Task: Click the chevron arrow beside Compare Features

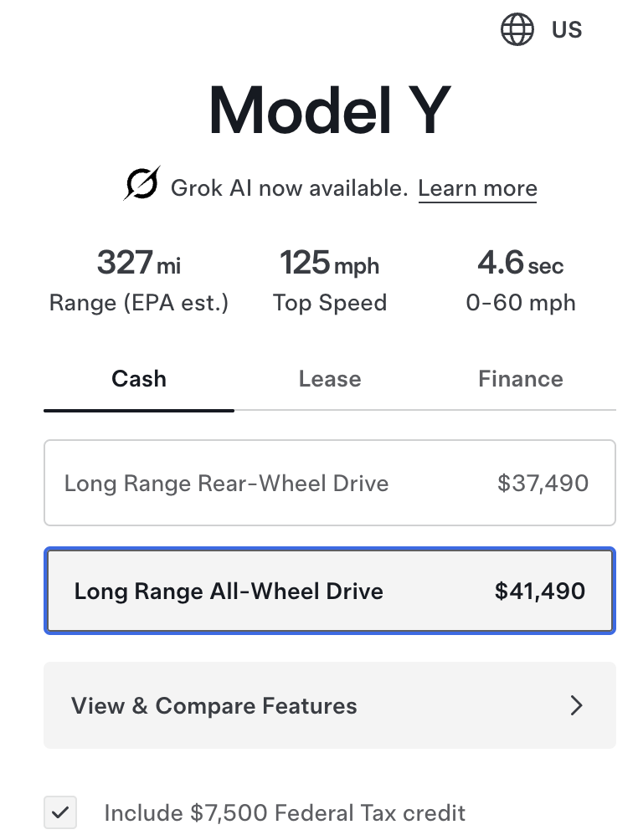Action: 576,705
